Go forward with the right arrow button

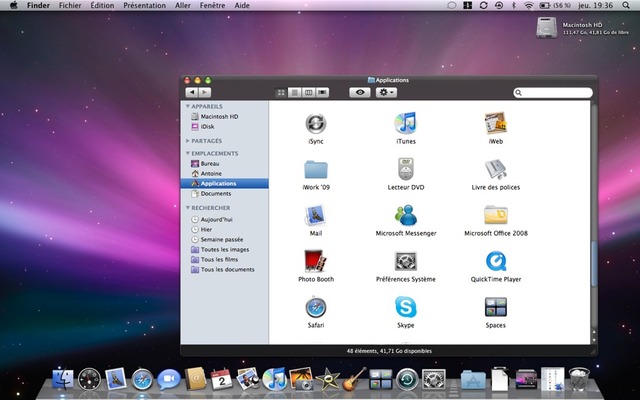204,93
